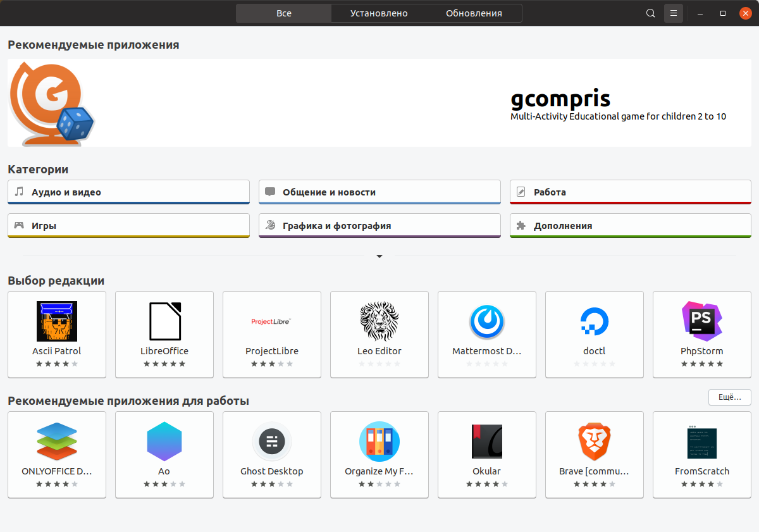Open the gcompris featured banner
759x532 pixels.
tap(379, 103)
